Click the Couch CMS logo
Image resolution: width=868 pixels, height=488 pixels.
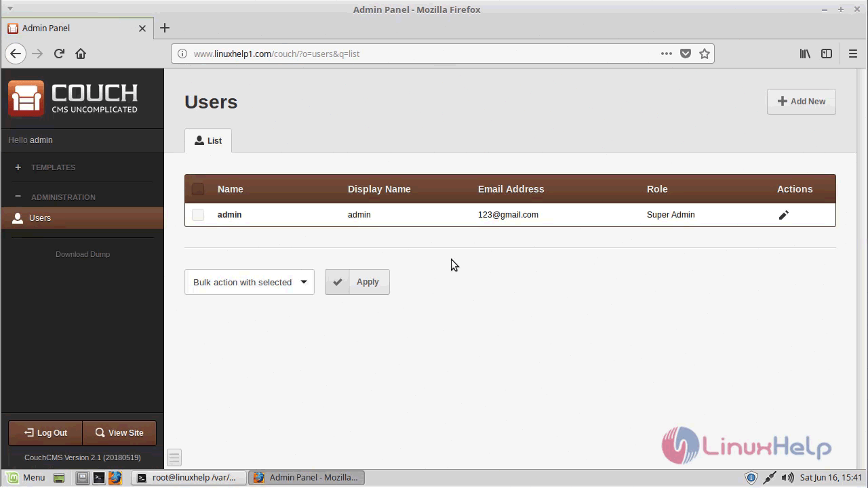coord(73,98)
